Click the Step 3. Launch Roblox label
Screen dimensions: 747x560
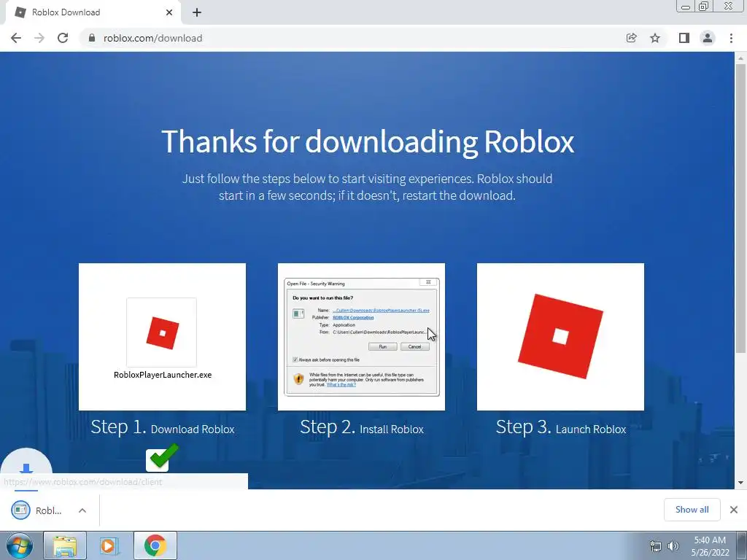(x=561, y=427)
